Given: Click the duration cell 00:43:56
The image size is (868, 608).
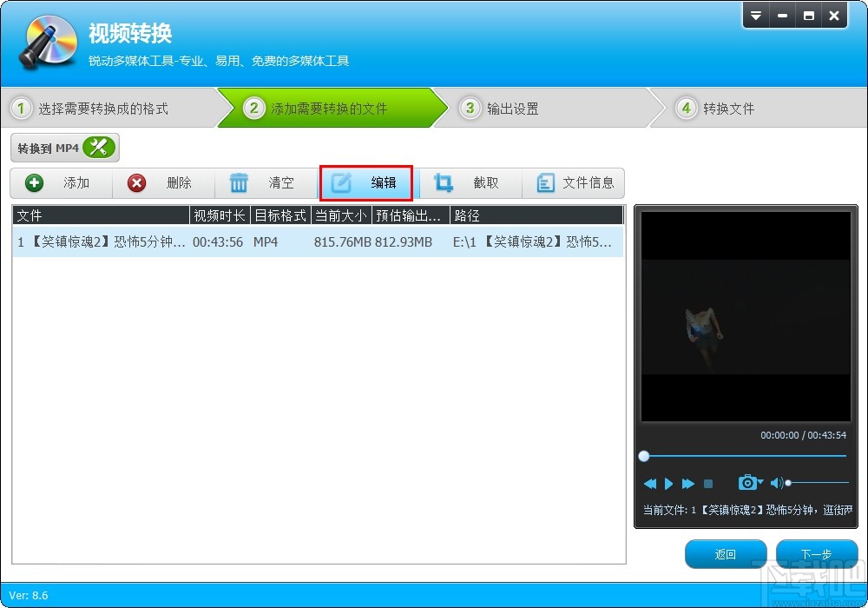Looking at the screenshot, I should point(218,242).
